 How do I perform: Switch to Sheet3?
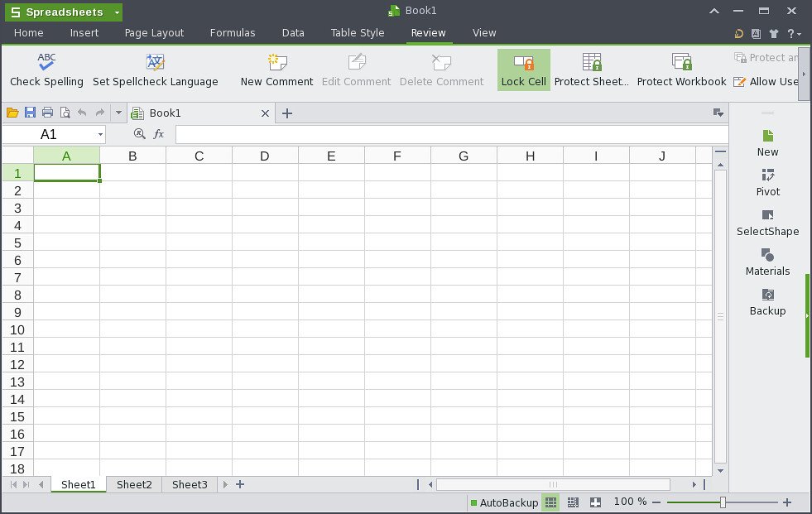tap(190, 484)
